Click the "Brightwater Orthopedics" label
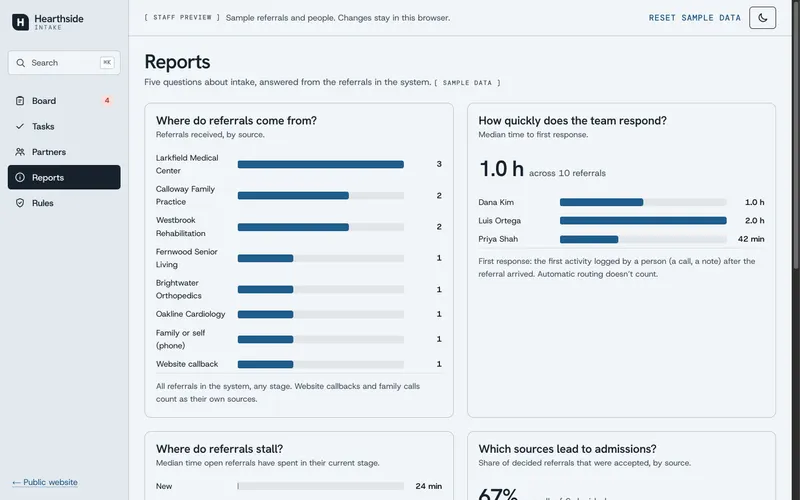Viewport: 800px width, 500px height. [179, 289]
